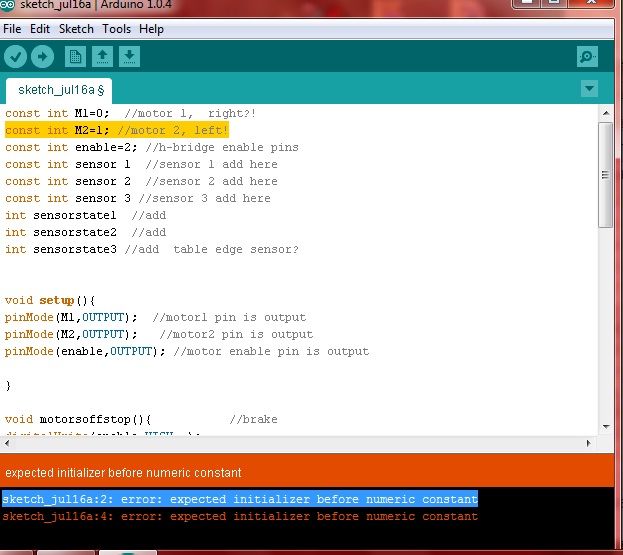Viewport: 623px width, 555px height.
Task: Click the Verify checkmark button
Action: pos(15,57)
